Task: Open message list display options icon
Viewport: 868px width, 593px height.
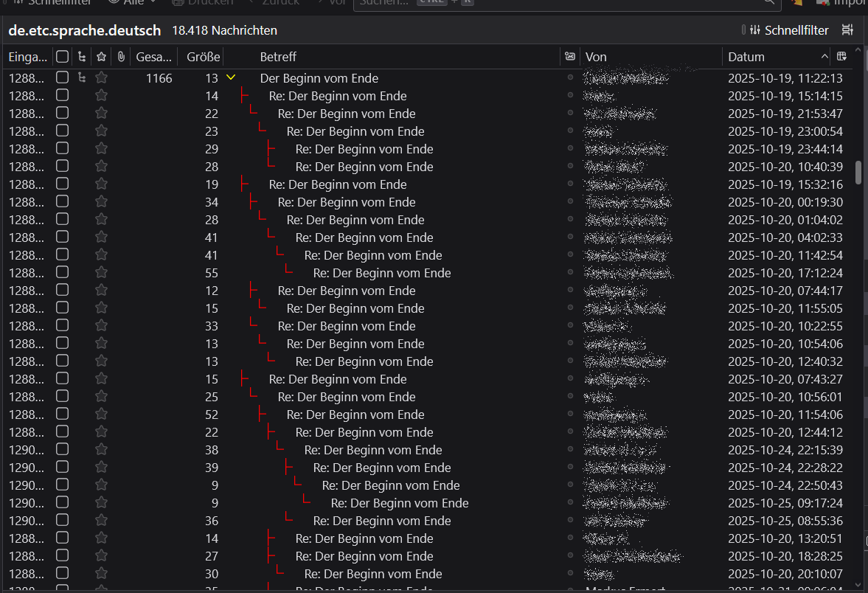Action: point(847,30)
